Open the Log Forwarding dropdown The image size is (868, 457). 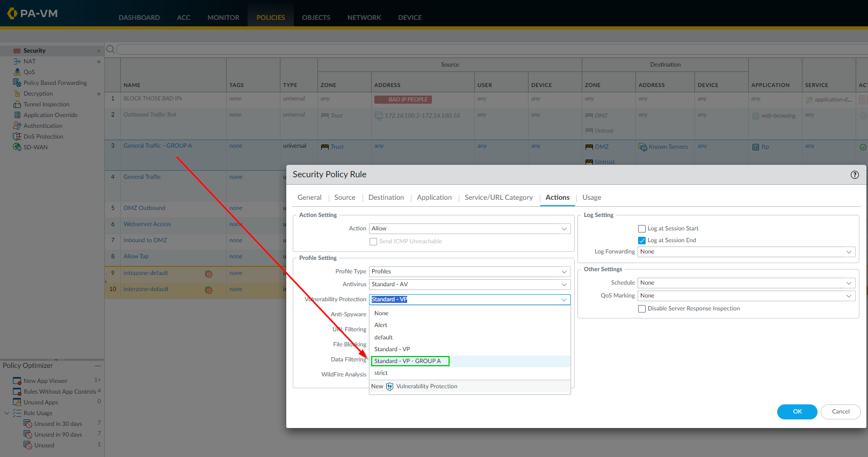(746, 252)
